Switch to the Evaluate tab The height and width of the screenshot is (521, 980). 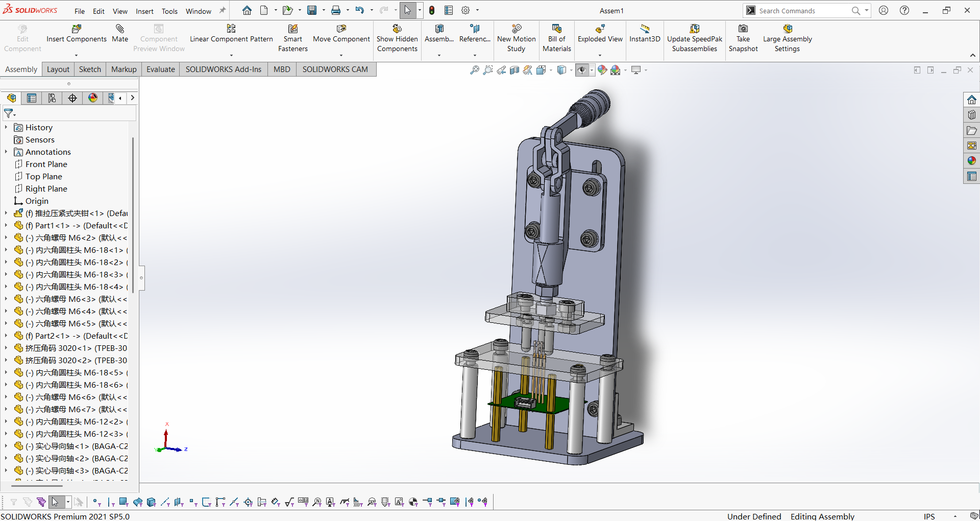tap(161, 69)
